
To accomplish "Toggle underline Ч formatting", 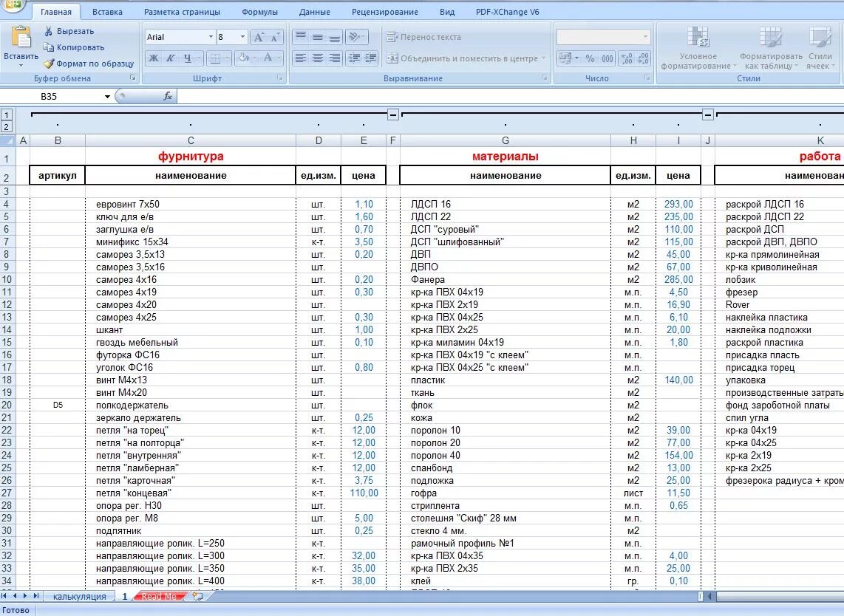I will coord(187,58).
